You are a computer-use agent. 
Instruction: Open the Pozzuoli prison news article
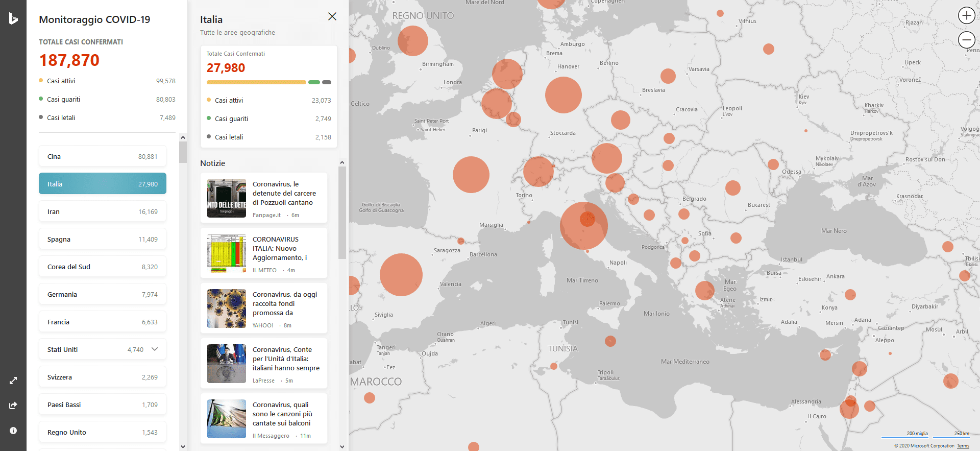click(284, 194)
